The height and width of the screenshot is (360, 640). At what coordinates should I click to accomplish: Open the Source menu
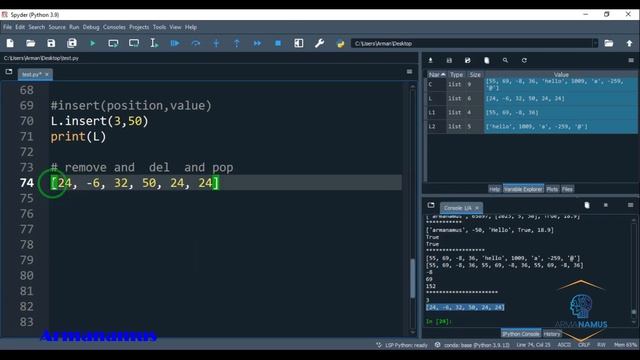tap(57, 27)
